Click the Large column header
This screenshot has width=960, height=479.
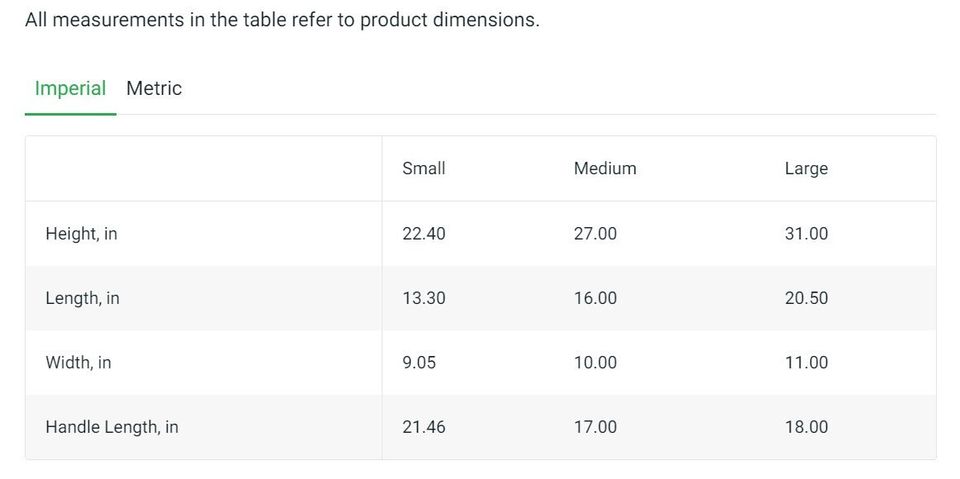806,168
